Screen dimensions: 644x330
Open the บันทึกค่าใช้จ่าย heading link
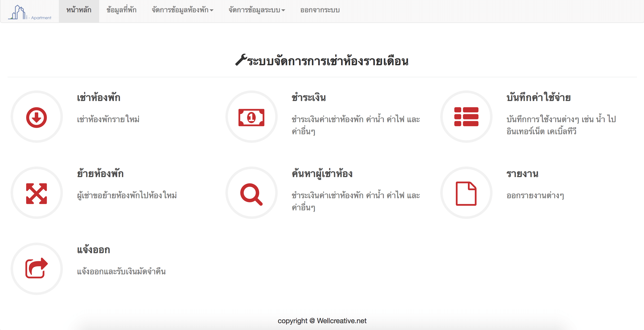coord(538,97)
